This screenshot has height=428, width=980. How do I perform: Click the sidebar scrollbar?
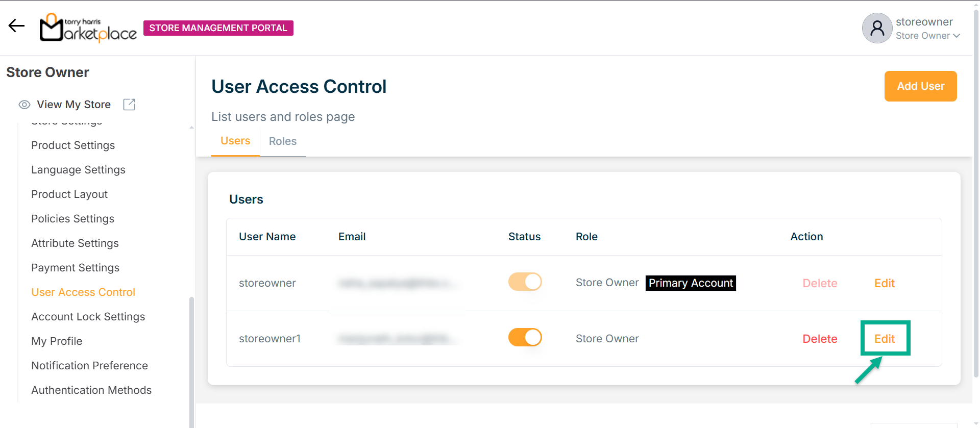[x=191, y=357]
